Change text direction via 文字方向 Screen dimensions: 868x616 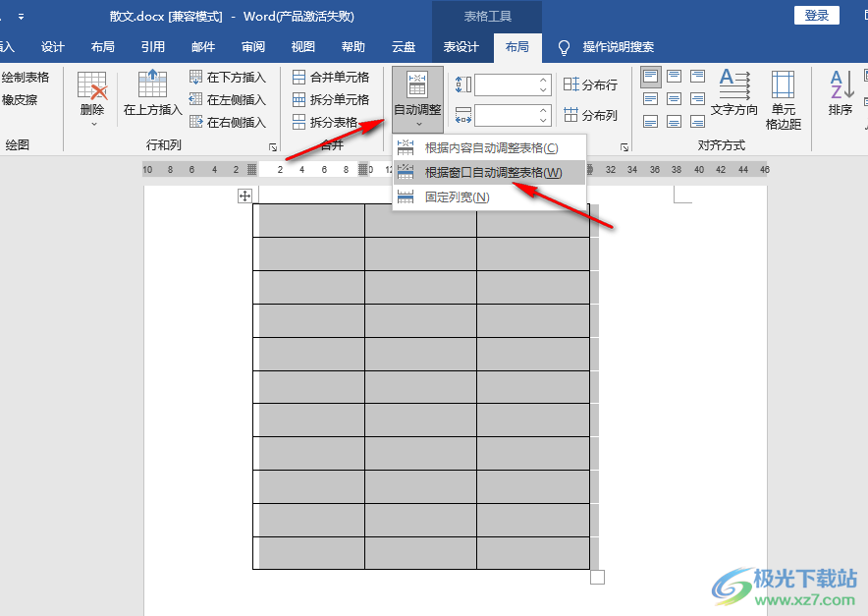coord(733,93)
